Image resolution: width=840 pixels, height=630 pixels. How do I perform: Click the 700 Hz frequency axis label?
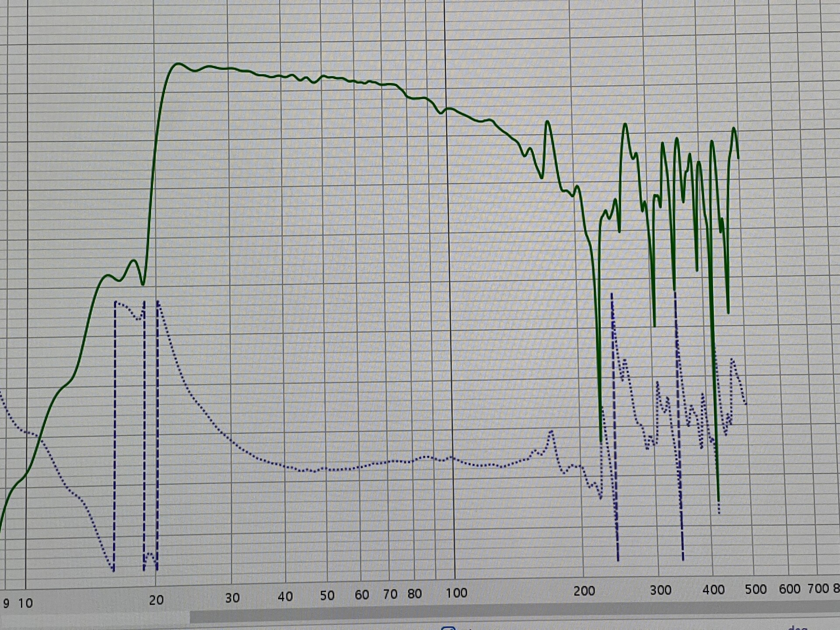pyautogui.click(x=818, y=588)
